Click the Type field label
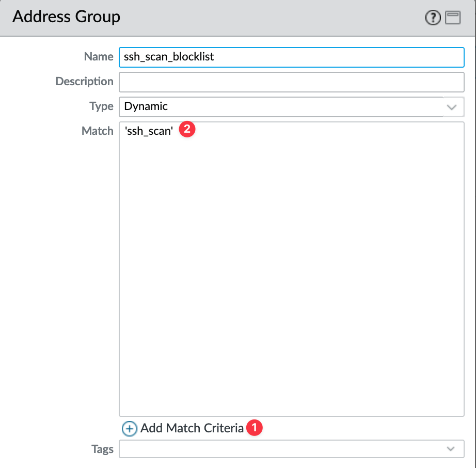The width and height of the screenshot is (476, 468). tap(101, 106)
